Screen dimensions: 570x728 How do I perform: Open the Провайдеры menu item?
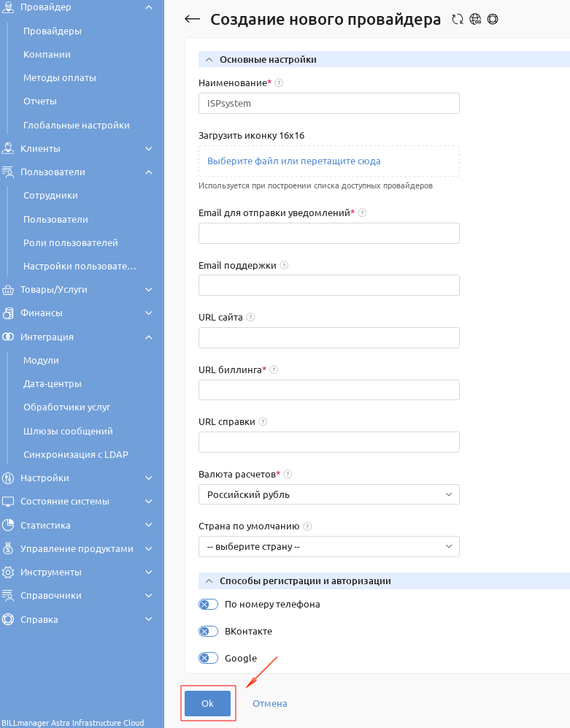pyautogui.click(x=53, y=31)
